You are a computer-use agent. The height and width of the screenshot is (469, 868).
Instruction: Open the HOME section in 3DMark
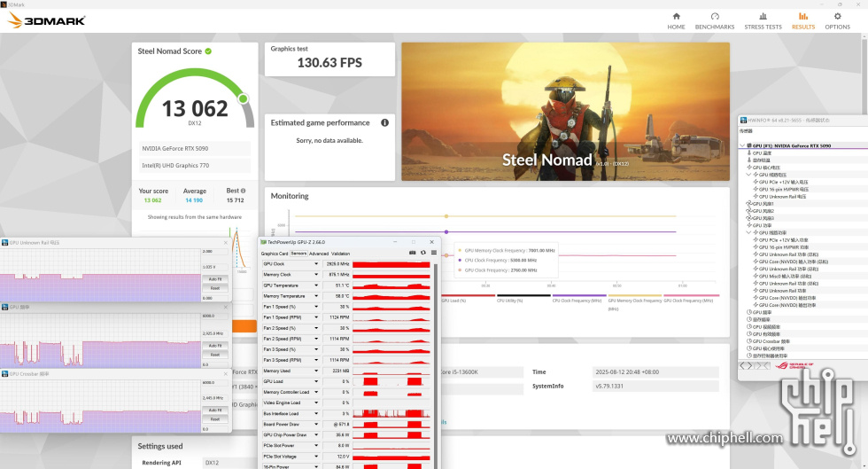click(x=676, y=21)
